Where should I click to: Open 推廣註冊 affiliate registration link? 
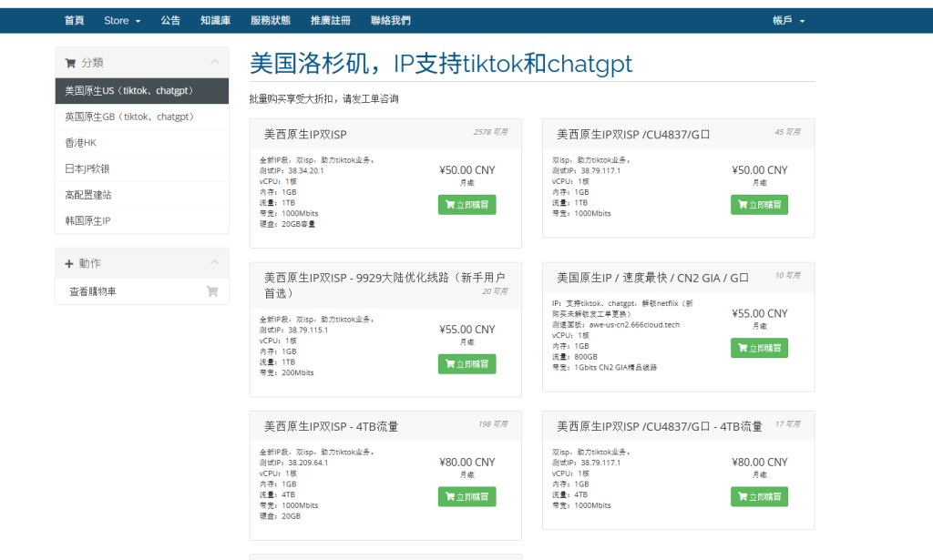tap(330, 20)
